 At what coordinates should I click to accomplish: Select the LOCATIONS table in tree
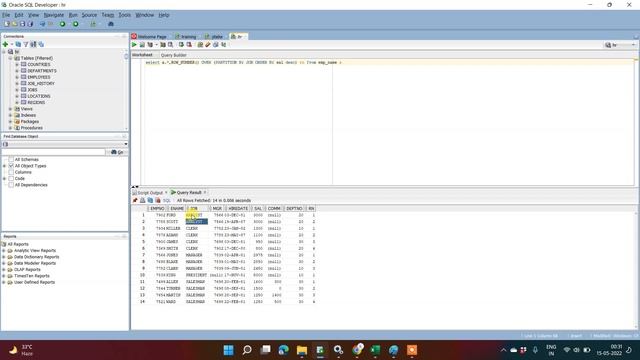click(39, 96)
